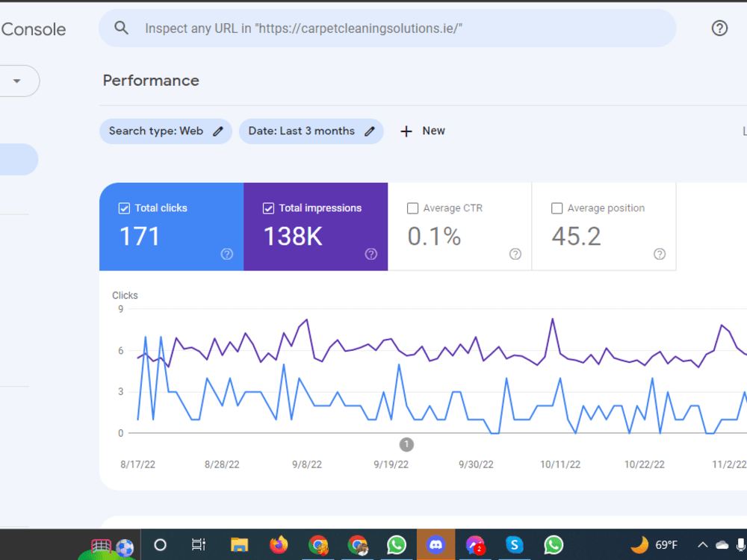
Task: Uncheck the Total impressions checkbox
Action: [268, 208]
